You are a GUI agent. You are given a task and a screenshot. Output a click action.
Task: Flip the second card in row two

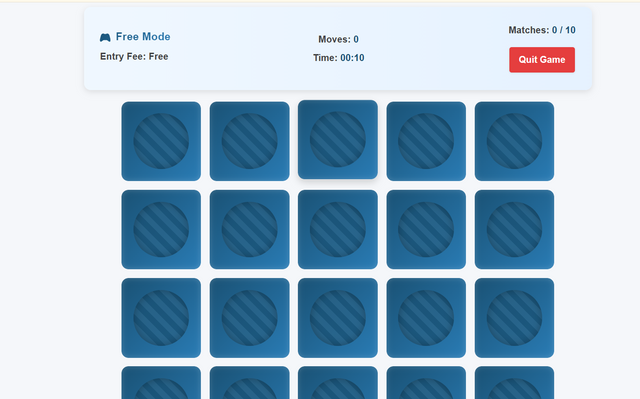pyautogui.click(x=249, y=229)
